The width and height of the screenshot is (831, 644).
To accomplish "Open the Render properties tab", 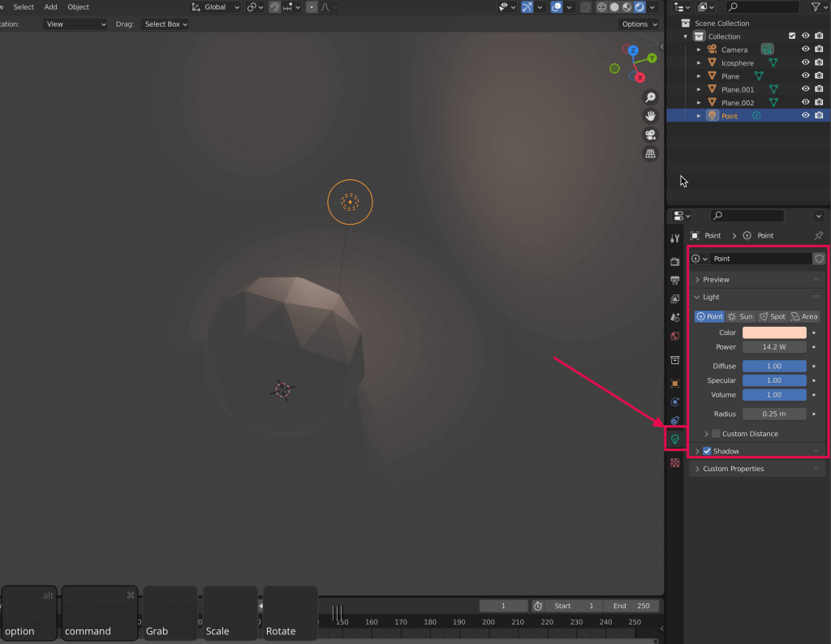I will [674, 262].
